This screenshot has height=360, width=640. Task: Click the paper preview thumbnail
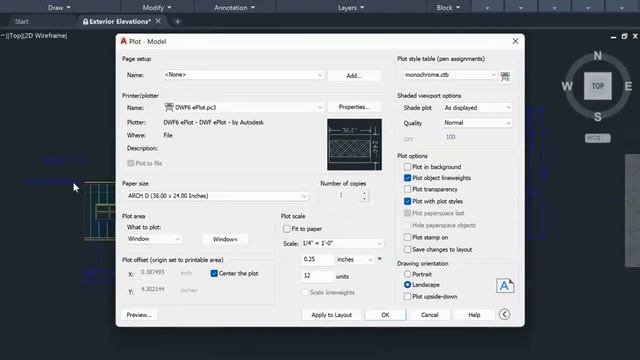[x=354, y=144]
